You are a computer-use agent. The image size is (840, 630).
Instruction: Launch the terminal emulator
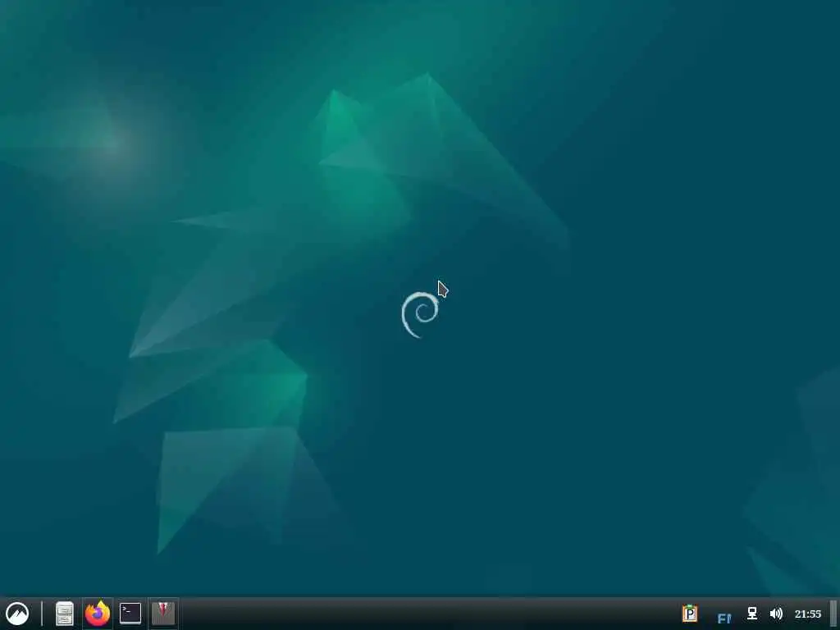(130, 614)
